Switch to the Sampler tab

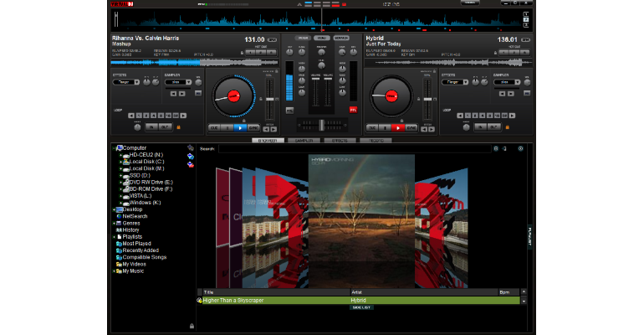point(304,141)
